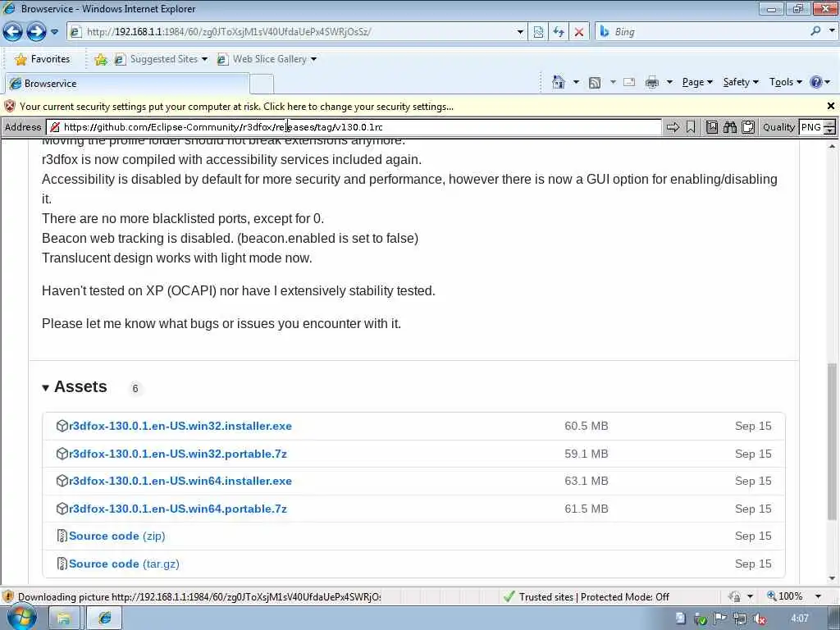Click Trusted sites Protected Mode status
Viewport: 840px width, 630px height.
point(587,597)
